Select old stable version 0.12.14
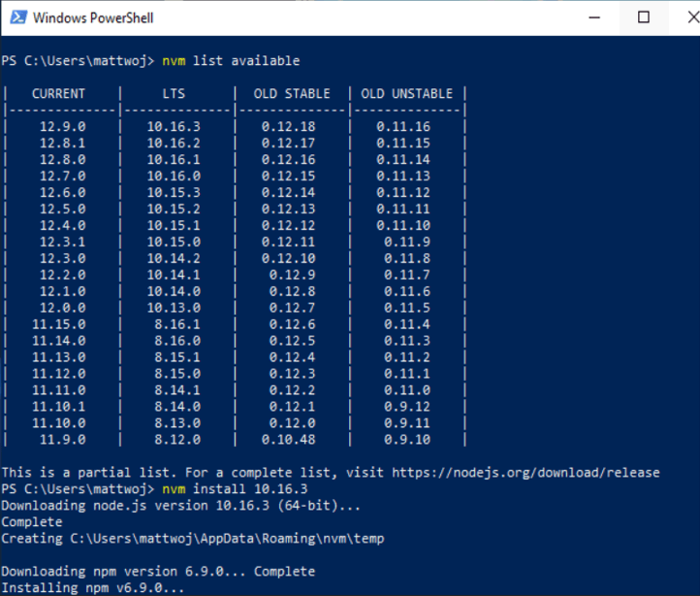The height and width of the screenshot is (596, 700). coord(288,193)
